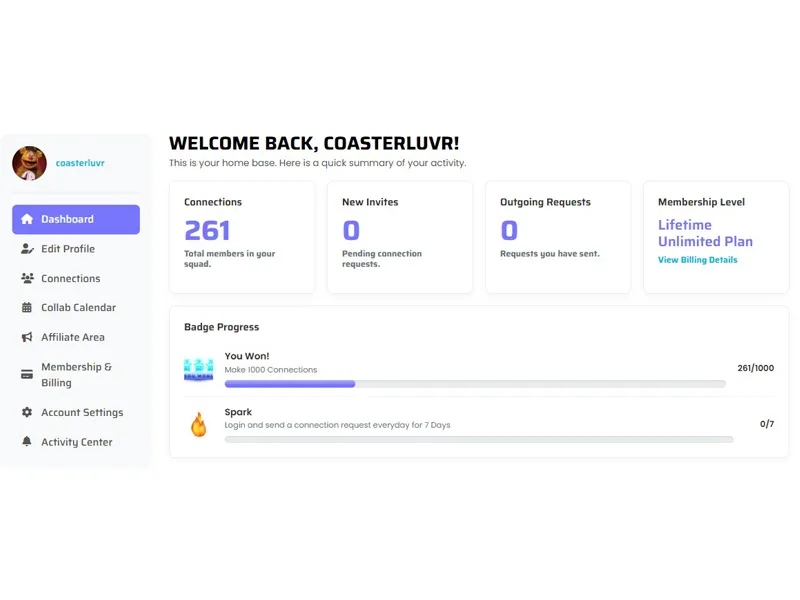The image size is (800, 600).
Task: Click the Spark flame badge icon
Action: coord(198,425)
